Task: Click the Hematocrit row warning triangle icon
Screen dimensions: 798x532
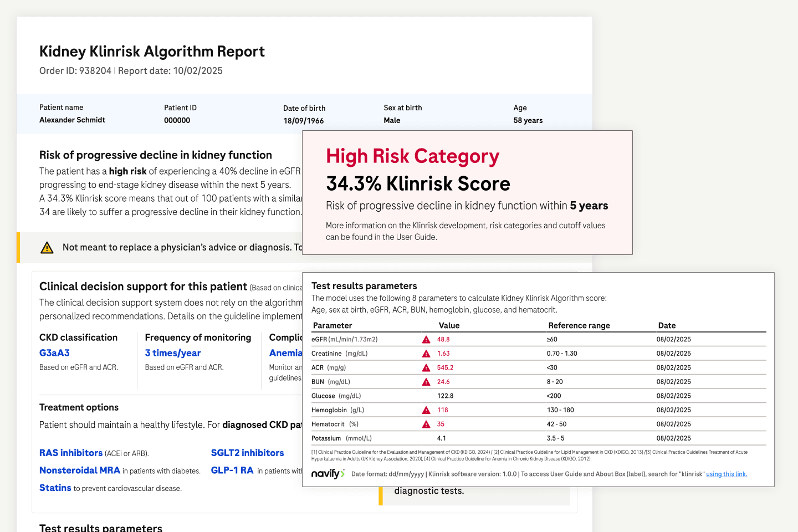Action: (426, 424)
